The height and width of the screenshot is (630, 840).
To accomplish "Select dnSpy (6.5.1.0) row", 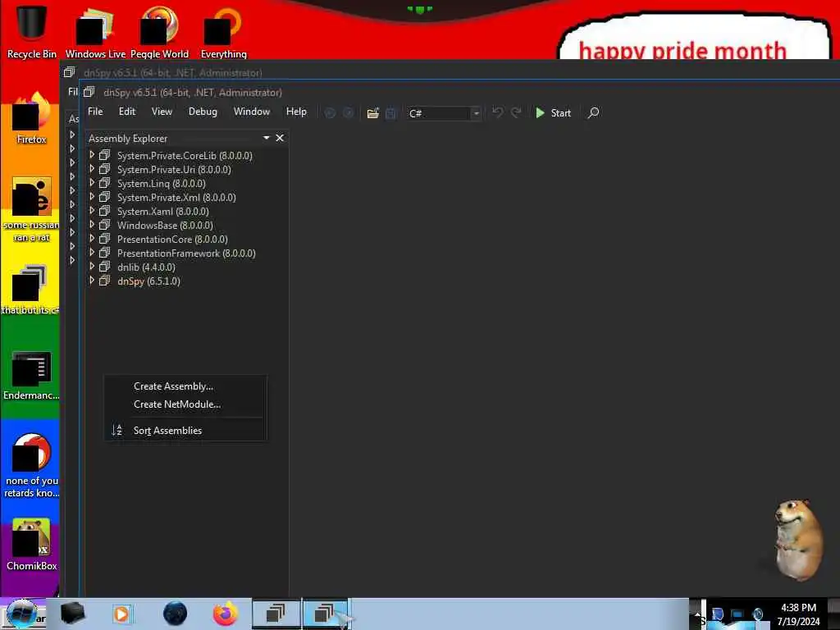I will pyautogui.click(x=148, y=281).
